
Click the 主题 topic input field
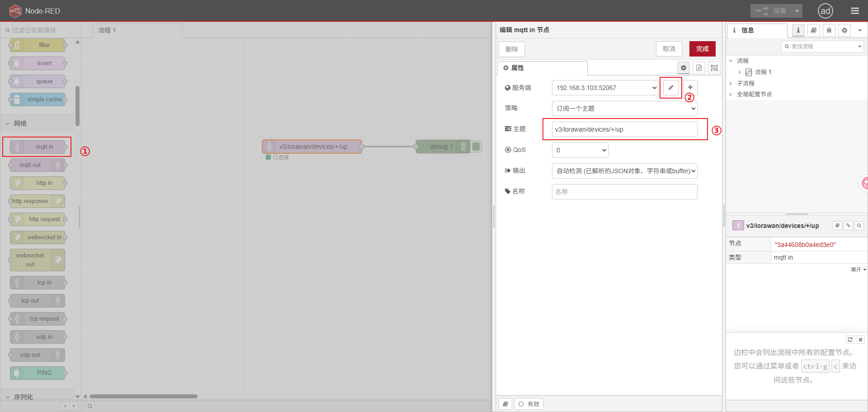(624, 129)
